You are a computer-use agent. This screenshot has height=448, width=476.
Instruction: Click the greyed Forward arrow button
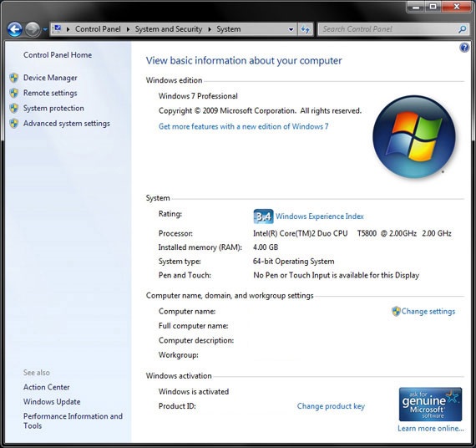click(x=33, y=29)
